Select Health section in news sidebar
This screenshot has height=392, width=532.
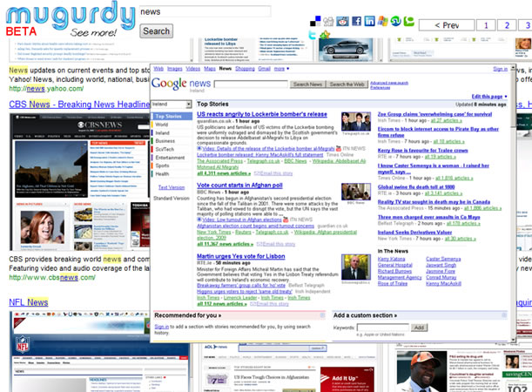(162, 173)
